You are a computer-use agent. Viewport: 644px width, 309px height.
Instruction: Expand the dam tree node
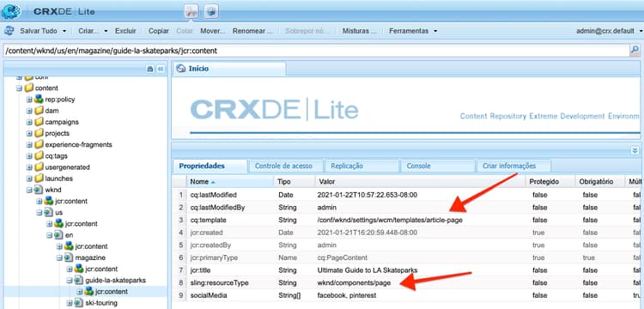(x=29, y=111)
